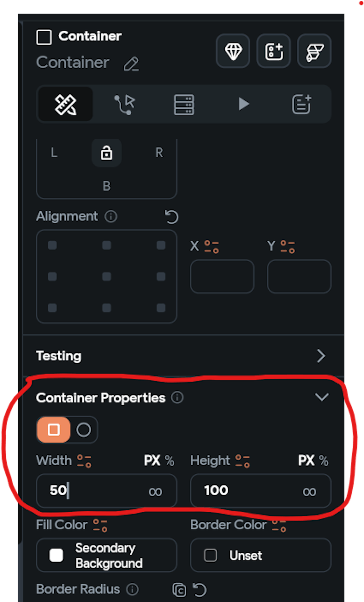Click inside the X alignment input field
Screen dimensions: 364x602
[222, 277]
